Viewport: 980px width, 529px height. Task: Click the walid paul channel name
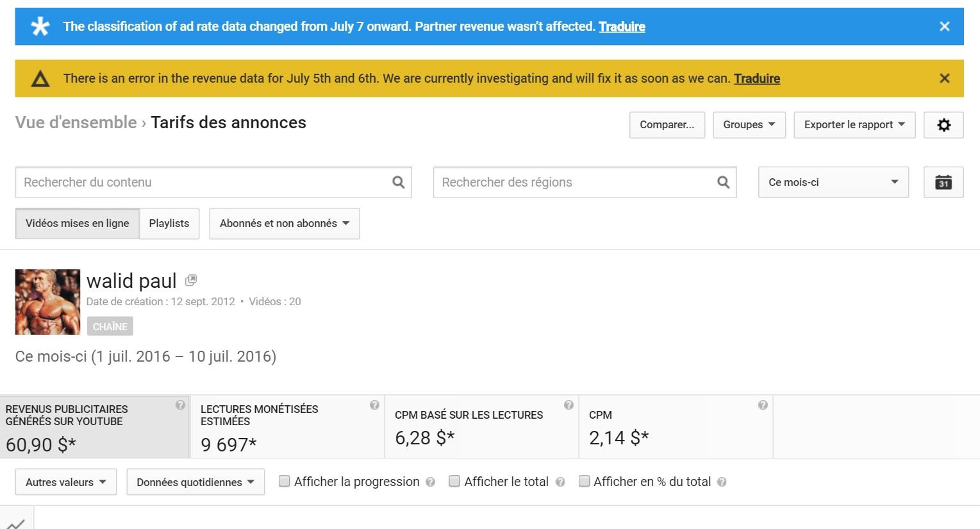[131, 281]
